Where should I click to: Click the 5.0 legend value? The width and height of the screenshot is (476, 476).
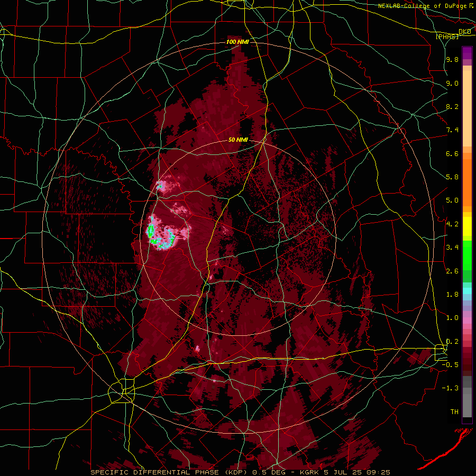(x=452, y=200)
